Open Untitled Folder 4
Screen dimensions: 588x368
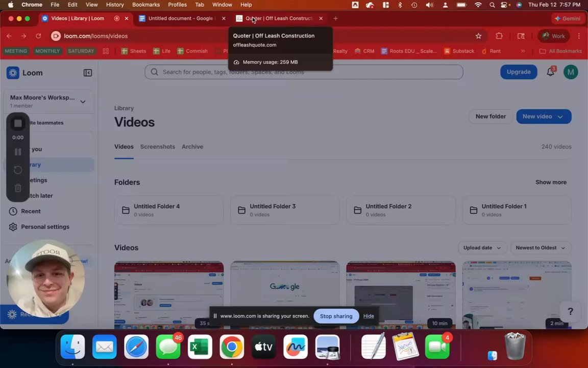(x=169, y=210)
